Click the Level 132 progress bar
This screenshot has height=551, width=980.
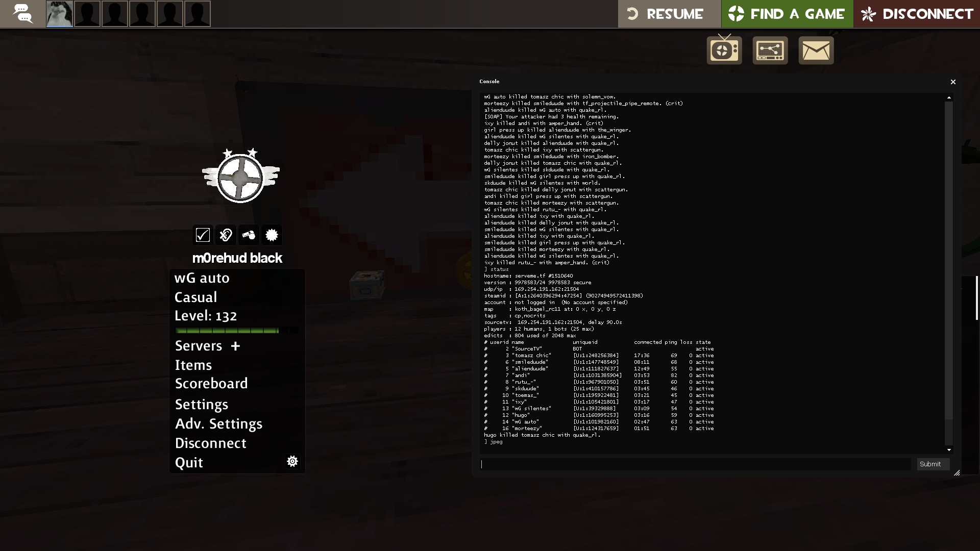(236, 331)
